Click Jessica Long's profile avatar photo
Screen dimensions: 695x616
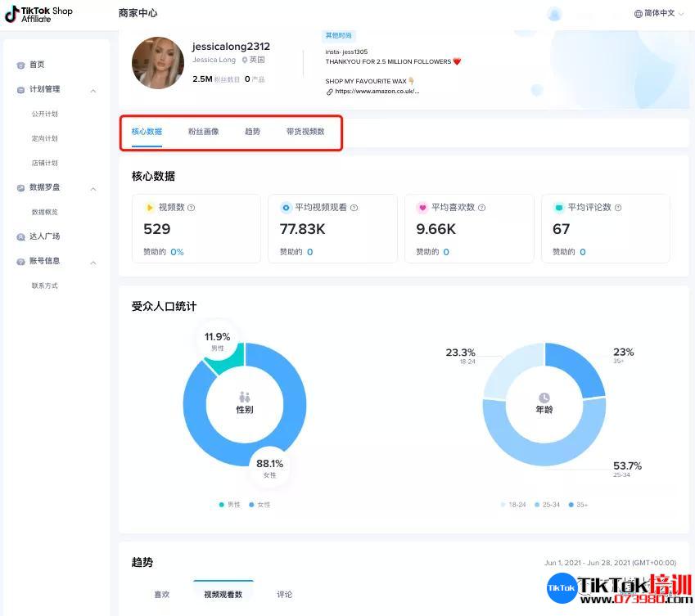tap(158, 63)
